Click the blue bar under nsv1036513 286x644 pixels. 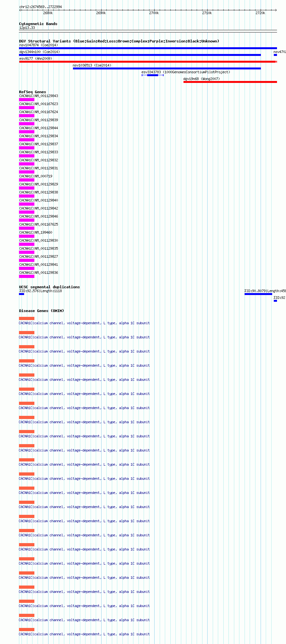click(167, 68)
